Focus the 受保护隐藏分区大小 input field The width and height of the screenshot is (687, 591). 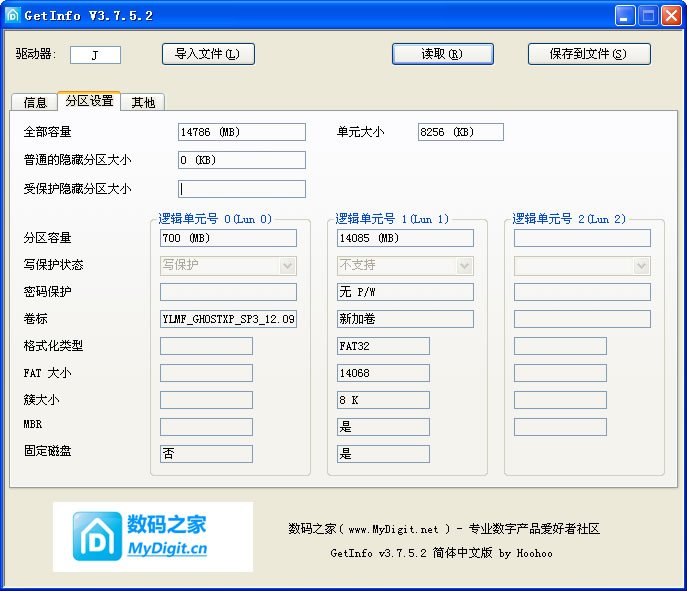coord(241,189)
